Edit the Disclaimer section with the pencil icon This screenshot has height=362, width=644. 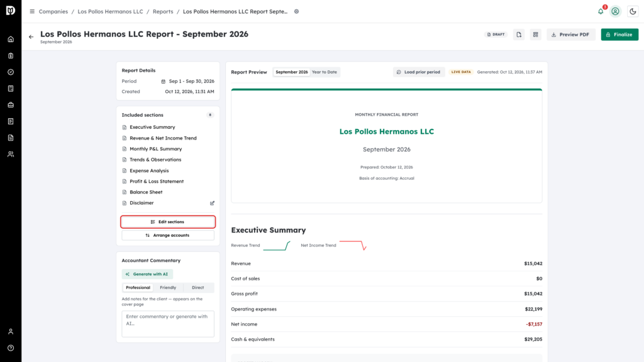[213, 203]
